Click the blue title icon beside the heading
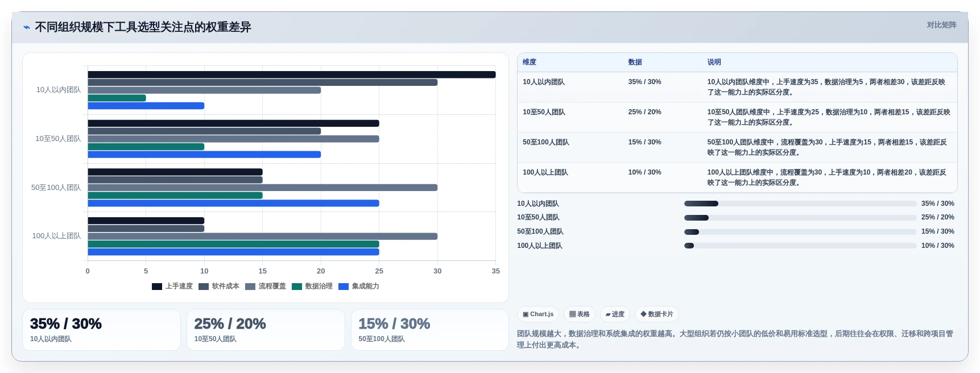 (26, 27)
